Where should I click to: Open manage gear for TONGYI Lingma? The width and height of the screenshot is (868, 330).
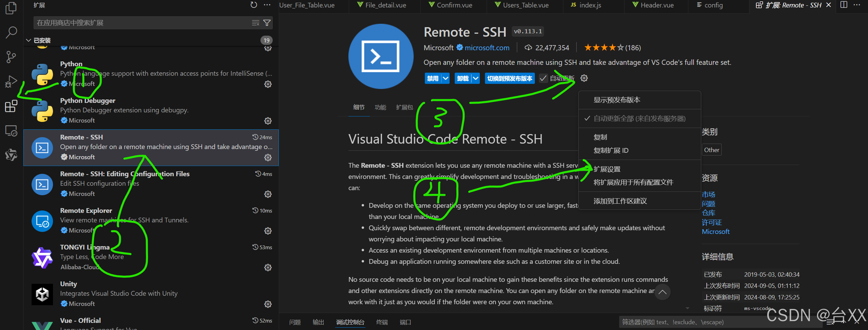pyautogui.click(x=268, y=268)
